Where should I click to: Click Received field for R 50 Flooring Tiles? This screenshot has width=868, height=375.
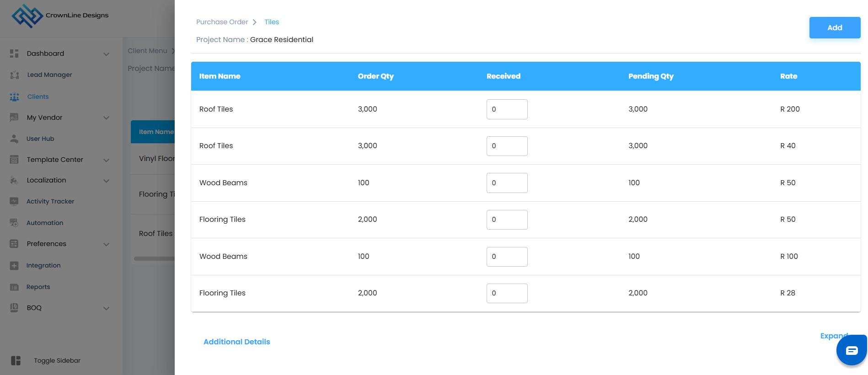(x=507, y=220)
